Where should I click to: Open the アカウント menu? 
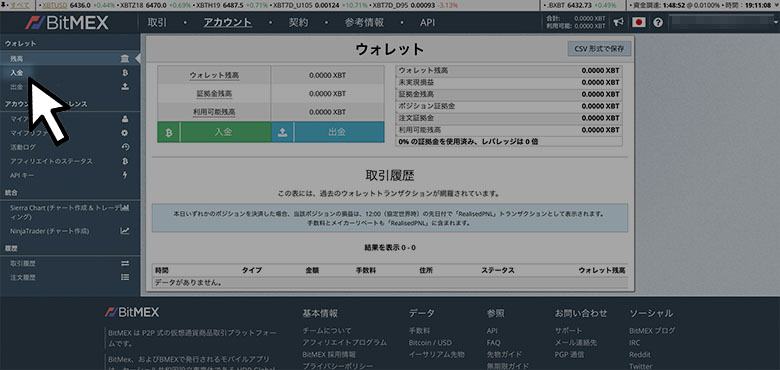227,22
